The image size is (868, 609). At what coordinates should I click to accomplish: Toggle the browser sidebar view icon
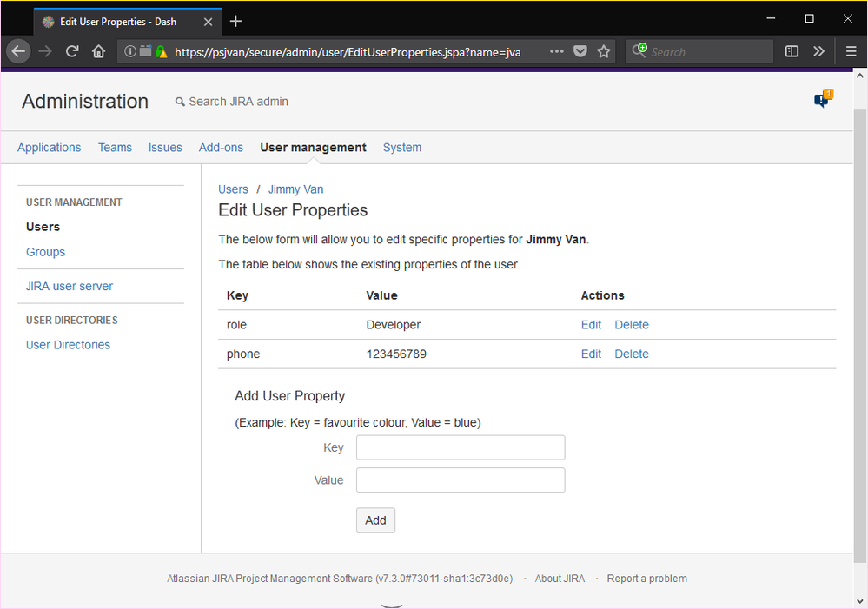click(792, 51)
